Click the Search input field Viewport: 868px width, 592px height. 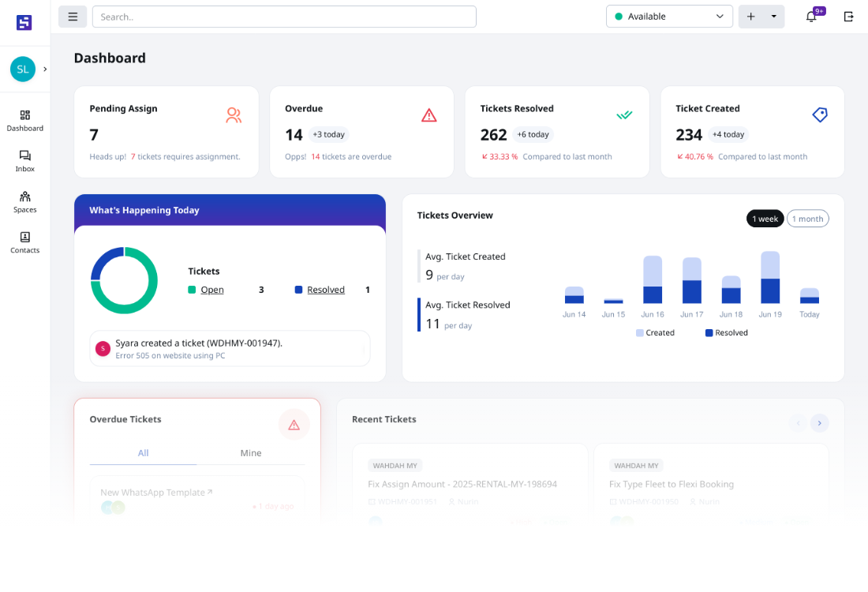coord(284,17)
